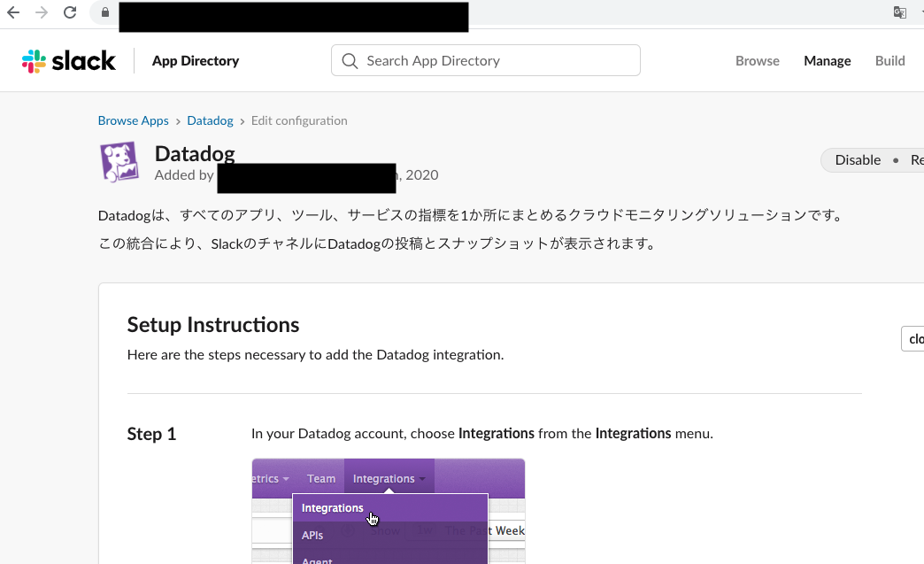
Task: Click the browser address bar
Action: click(292, 17)
